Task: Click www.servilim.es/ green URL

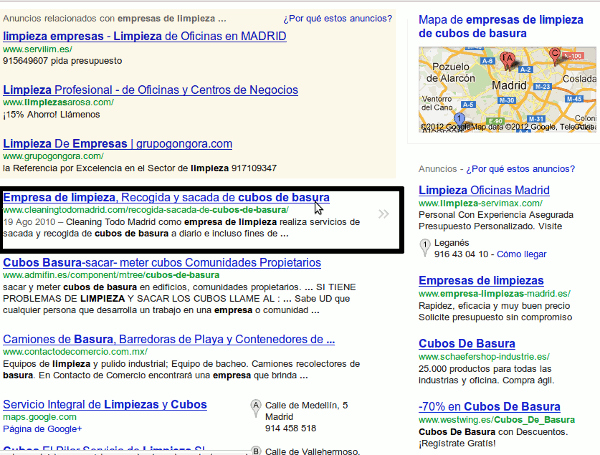Action: [x=38, y=49]
